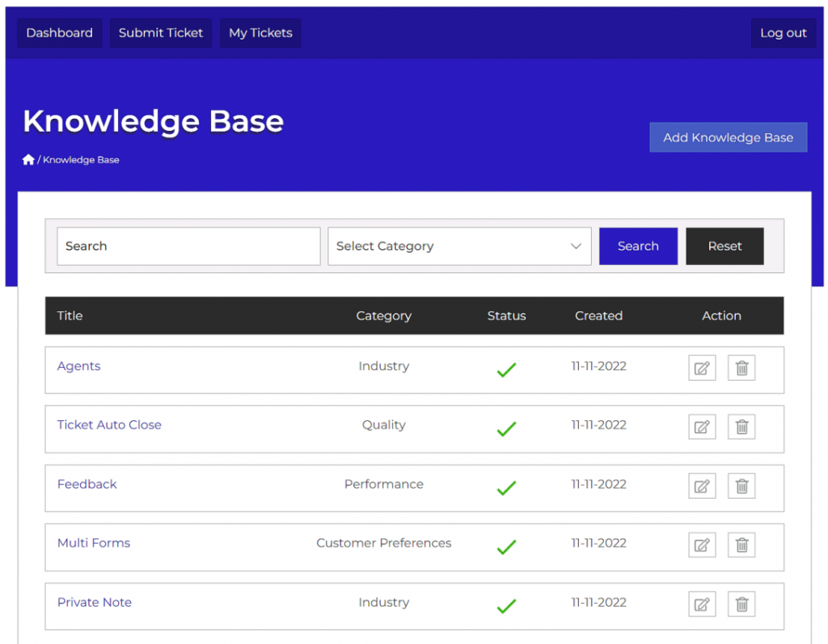Click the edit icon for Agents

point(701,367)
